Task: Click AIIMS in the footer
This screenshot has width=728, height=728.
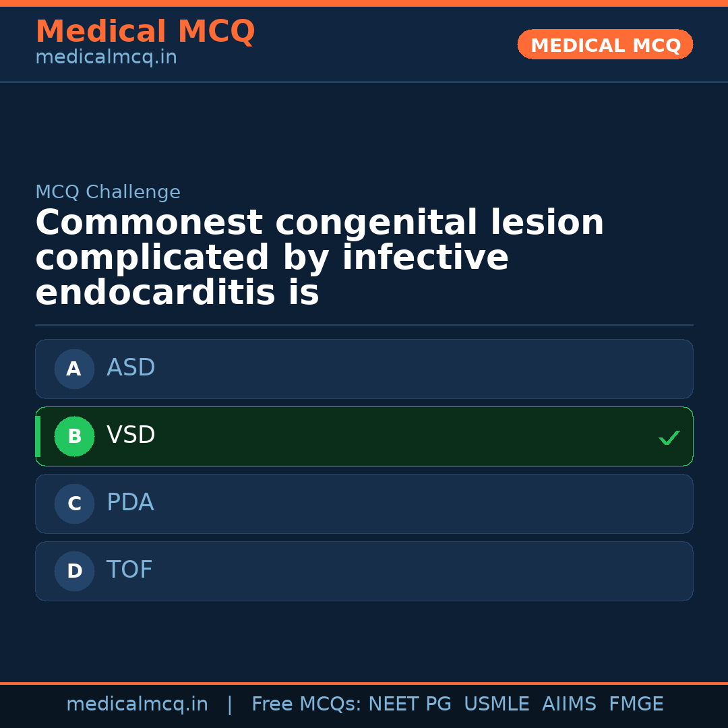Action: [569, 704]
